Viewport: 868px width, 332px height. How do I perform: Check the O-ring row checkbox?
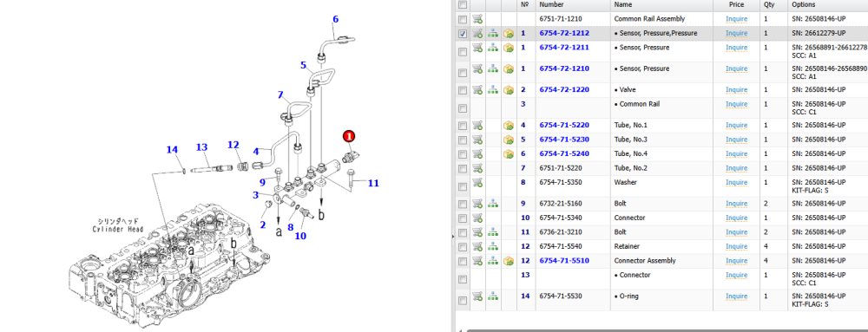pyautogui.click(x=463, y=300)
